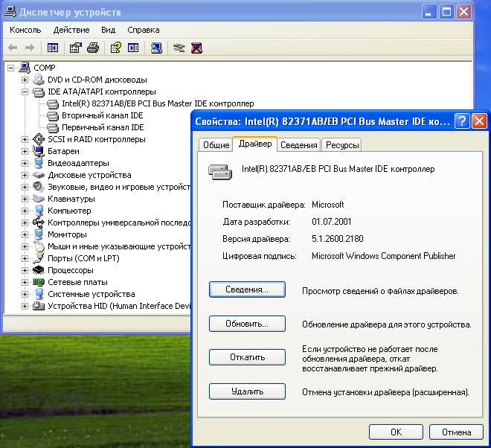Image resolution: width=491 pixels, height=448 pixels.
Task: Click the Properties toolbar icon
Action: pyautogui.click(x=75, y=48)
